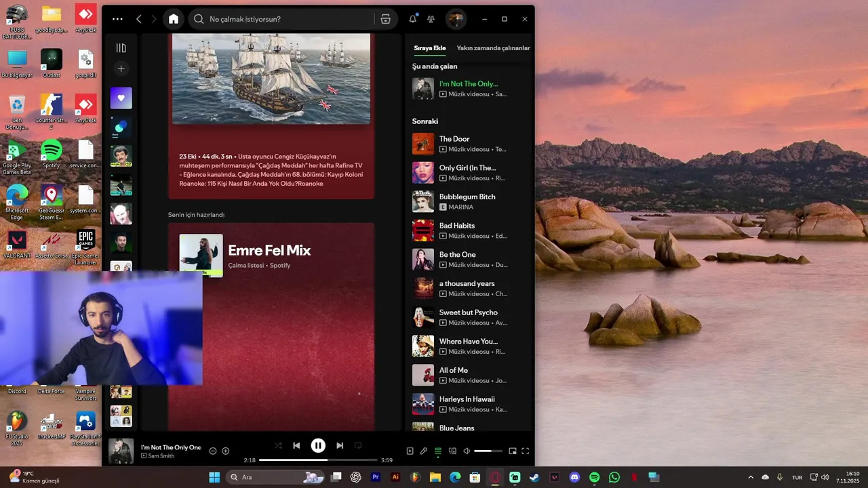Select the FL Studio 2025 desktop icon
Image resolution: width=868 pixels, height=488 pixels.
click(17, 428)
